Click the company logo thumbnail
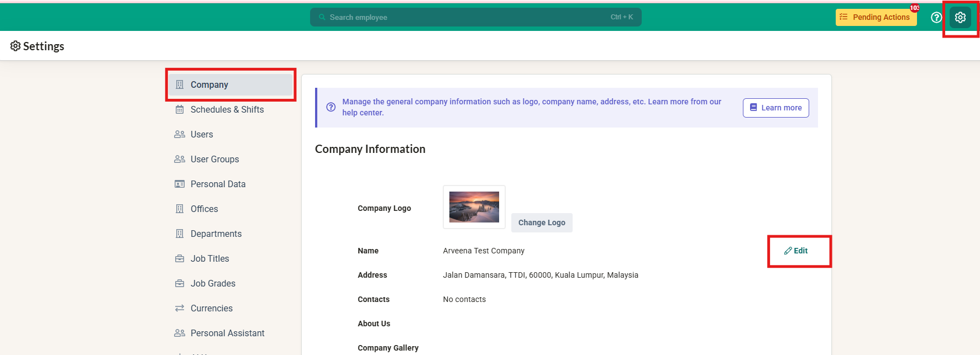980x355 pixels. pyautogui.click(x=474, y=207)
